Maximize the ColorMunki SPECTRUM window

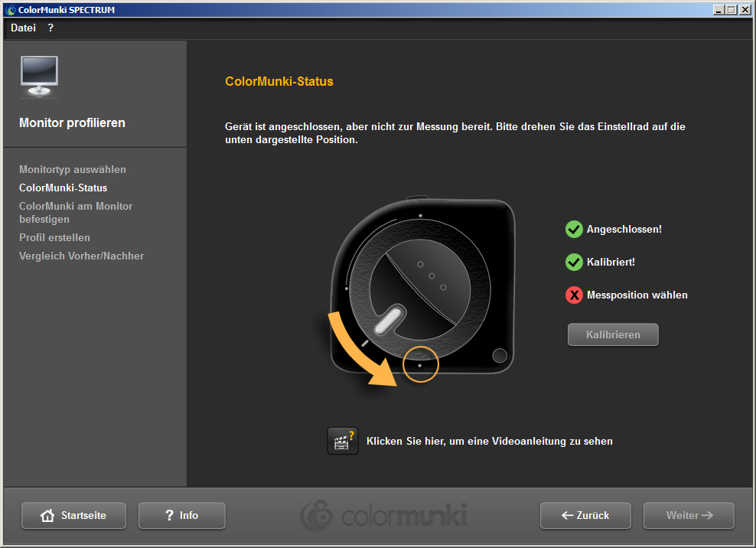[732, 10]
